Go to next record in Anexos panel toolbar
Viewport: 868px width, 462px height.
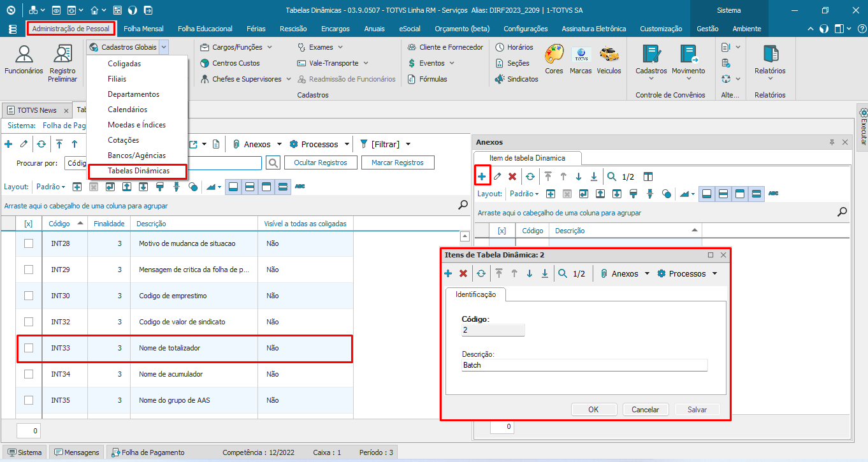[x=579, y=177]
